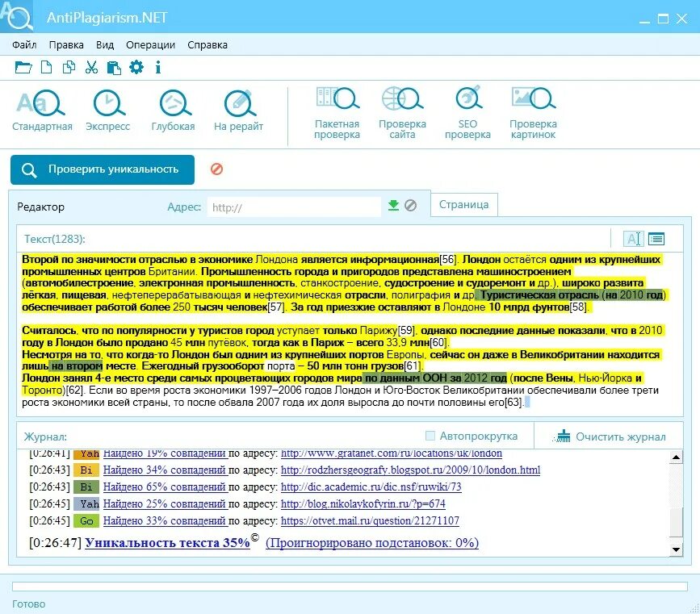700x614 pixels.
Task: Click Найдено 65% совпадений link
Action: coord(166,487)
